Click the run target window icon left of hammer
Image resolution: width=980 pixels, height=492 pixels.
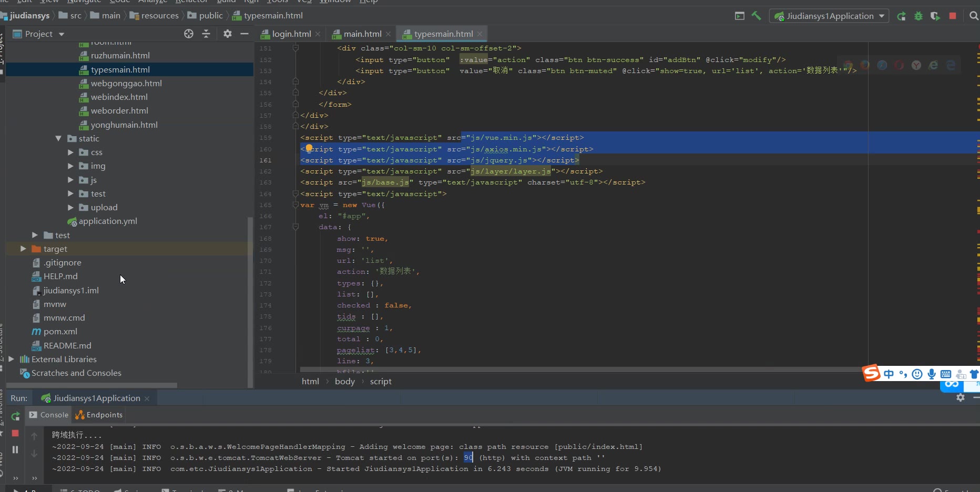coord(739,16)
